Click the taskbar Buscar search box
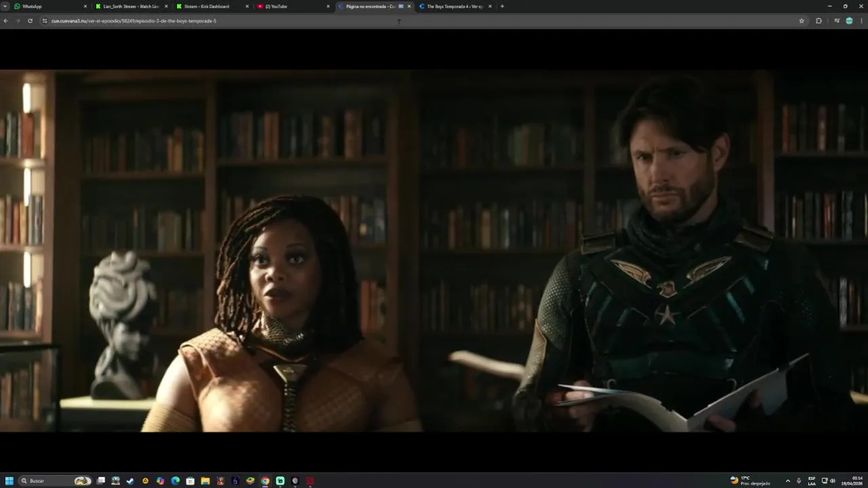Image resolution: width=868 pixels, height=488 pixels. 56,481
